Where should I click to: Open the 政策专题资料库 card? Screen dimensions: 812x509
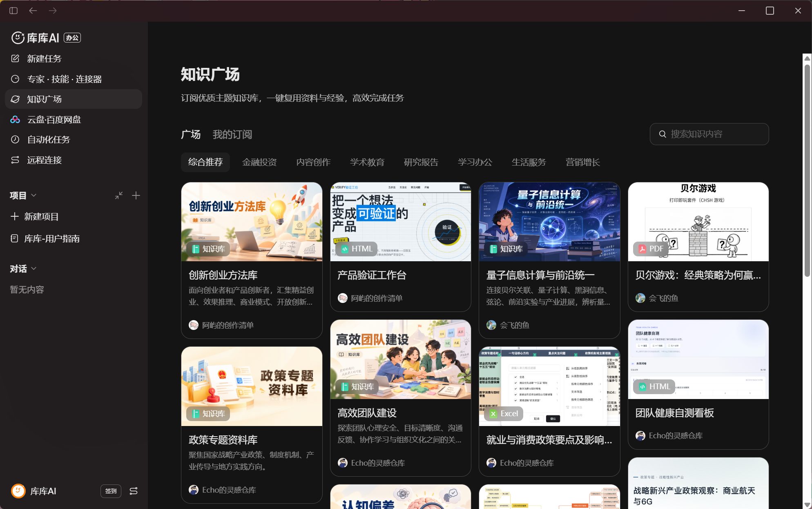[x=252, y=425]
